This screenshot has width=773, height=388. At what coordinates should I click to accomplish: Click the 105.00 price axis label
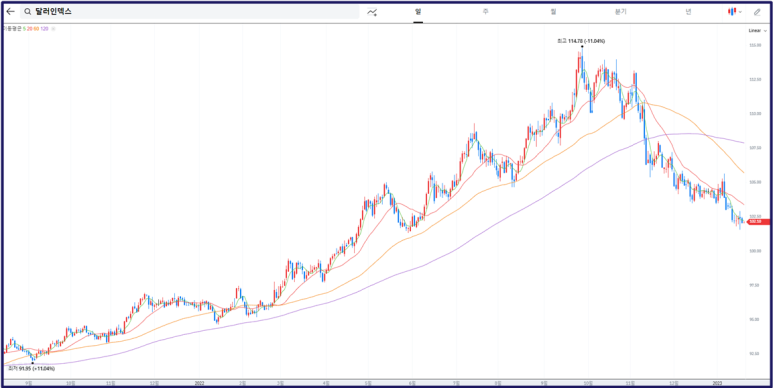click(x=755, y=182)
